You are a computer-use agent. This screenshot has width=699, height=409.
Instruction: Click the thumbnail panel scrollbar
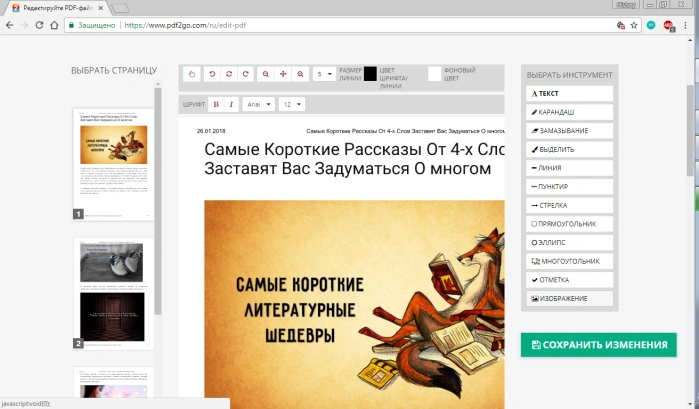click(158, 201)
